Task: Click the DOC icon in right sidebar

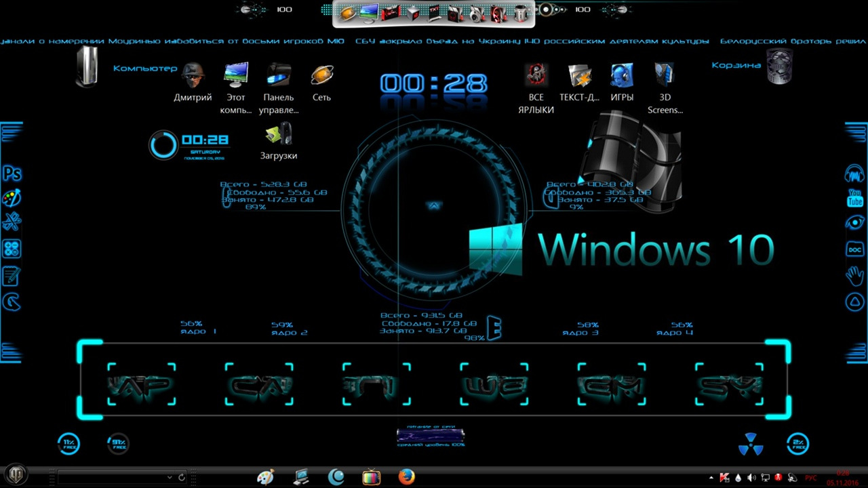Action: [854, 249]
